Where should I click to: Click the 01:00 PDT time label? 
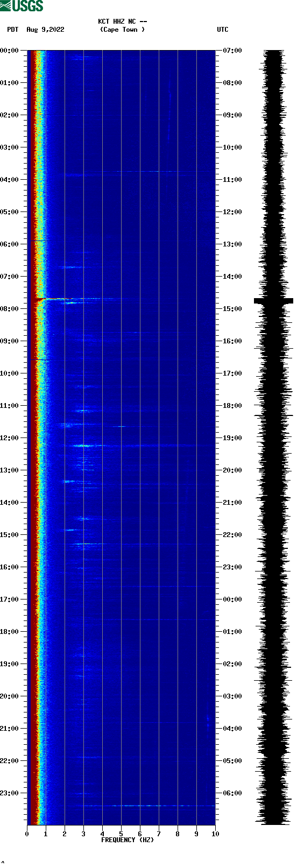pos(10,83)
